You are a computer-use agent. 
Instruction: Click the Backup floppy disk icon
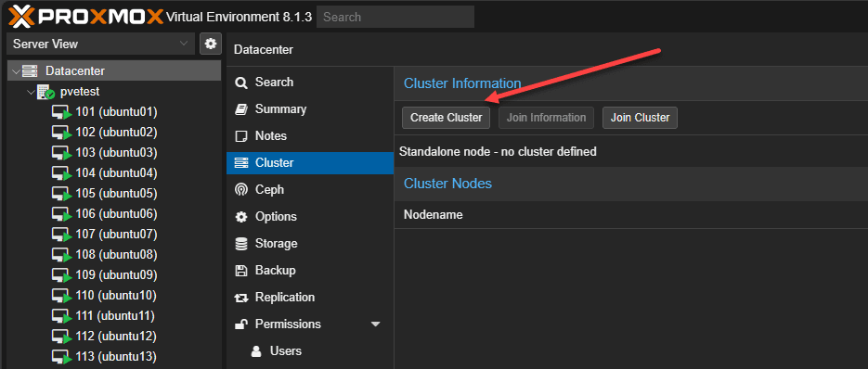(241, 271)
